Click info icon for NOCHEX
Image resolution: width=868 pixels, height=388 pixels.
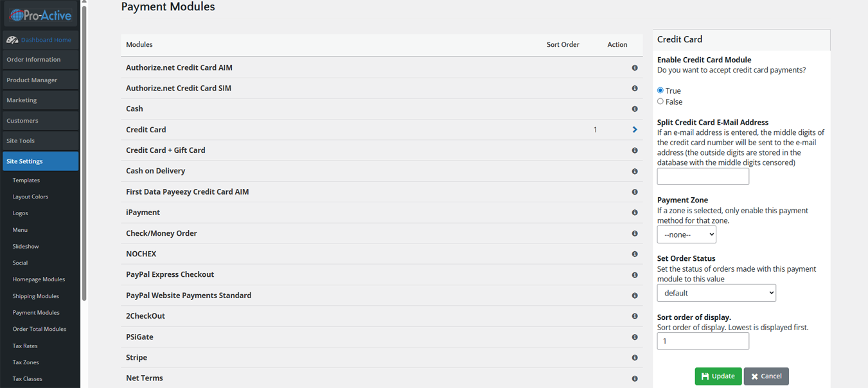pyautogui.click(x=635, y=254)
